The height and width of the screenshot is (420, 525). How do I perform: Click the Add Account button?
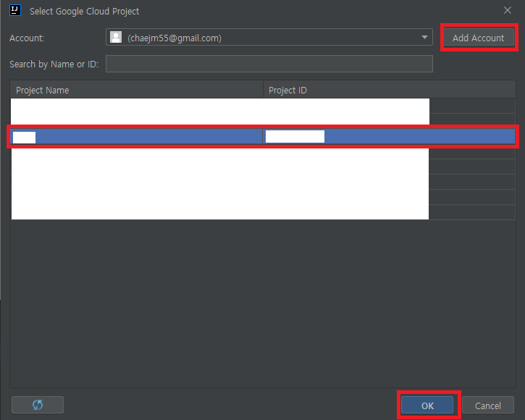tap(479, 38)
